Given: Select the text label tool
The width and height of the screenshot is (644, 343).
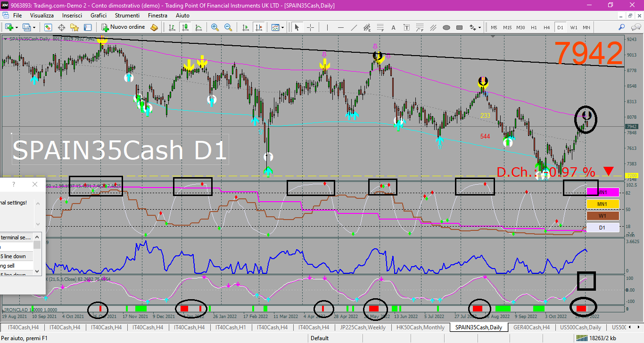Looking at the screenshot, I should (x=406, y=27).
